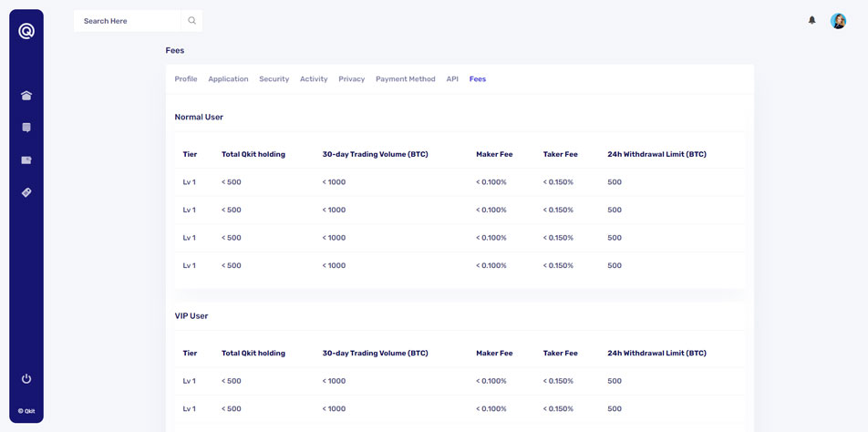Image resolution: width=868 pixels, height=432 pixels.
Task: Focus the Search Here input field
Action: [x=128, y=20]
